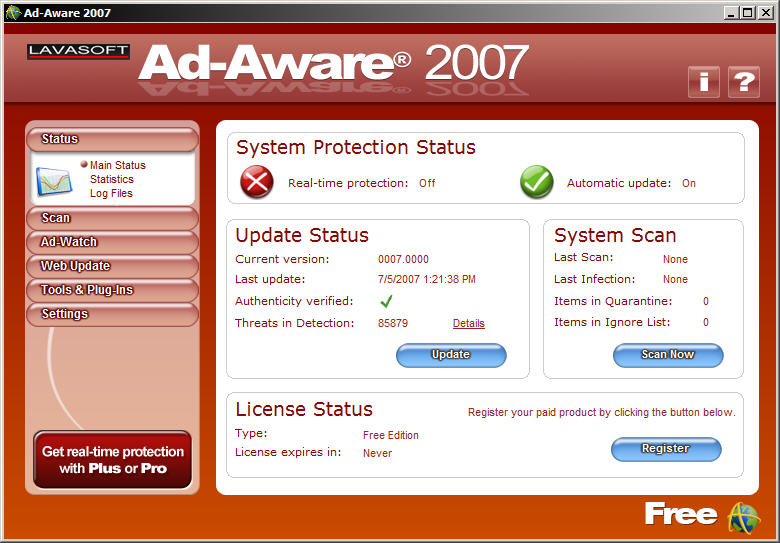Select Statistics sub-item

click(x=112, y=179)
